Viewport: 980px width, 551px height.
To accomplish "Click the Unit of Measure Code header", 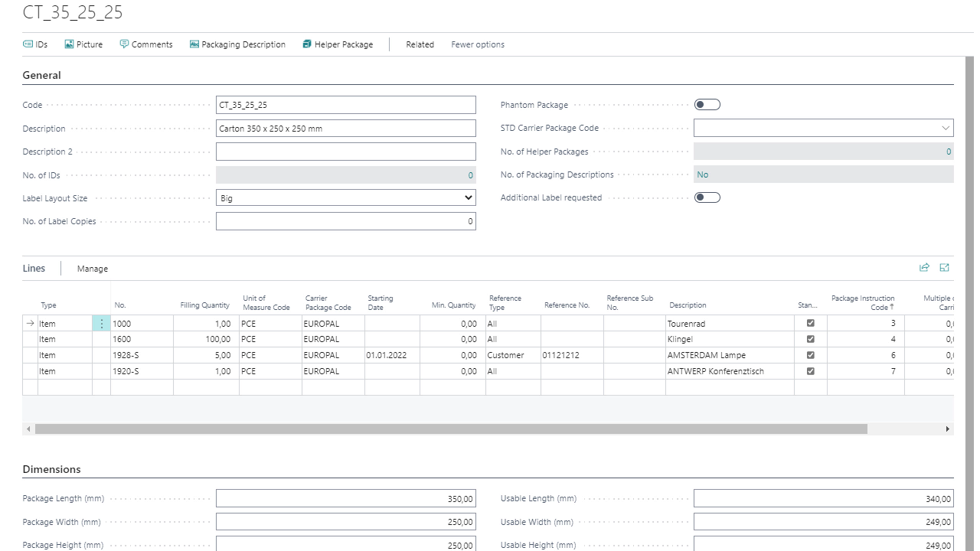I will [266, 302].
